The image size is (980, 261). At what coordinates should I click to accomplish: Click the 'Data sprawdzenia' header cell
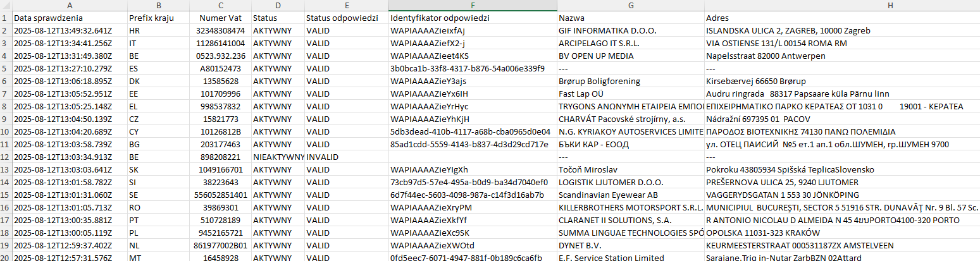pyautogui.click(x=69, y=18)
